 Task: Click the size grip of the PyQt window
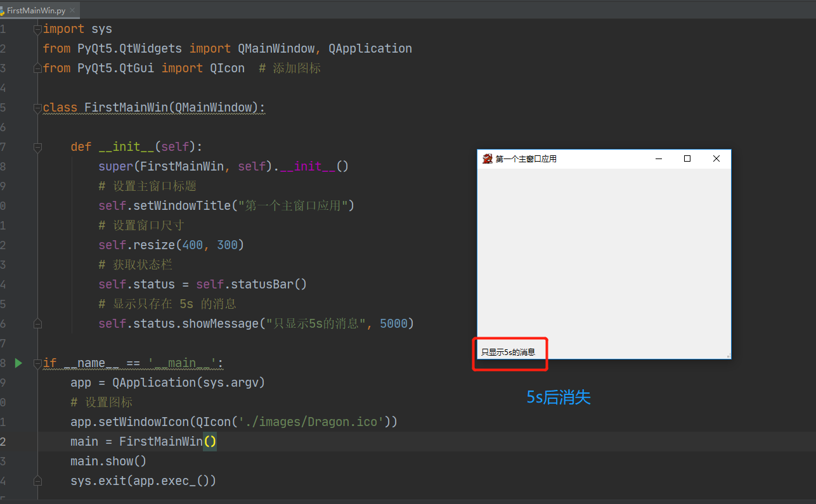728,356
